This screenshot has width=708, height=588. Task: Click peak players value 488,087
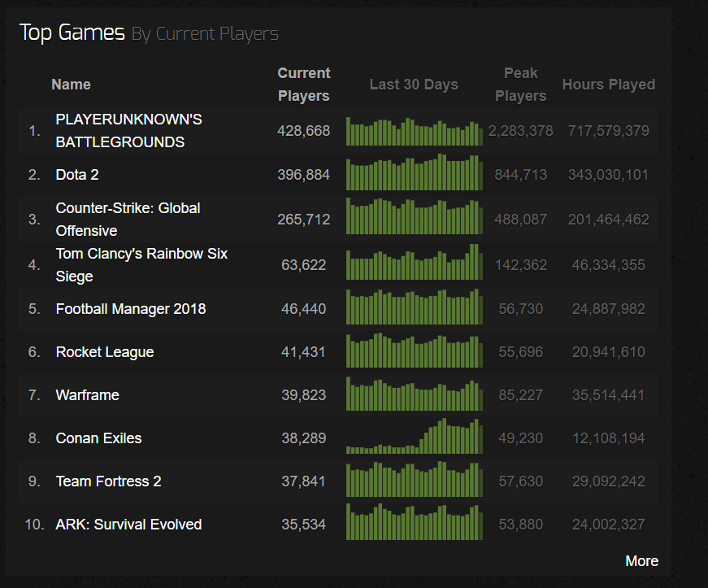click(520, 220)
